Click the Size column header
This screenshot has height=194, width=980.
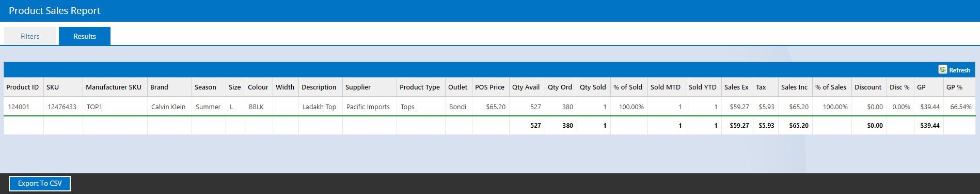(235, 87)
